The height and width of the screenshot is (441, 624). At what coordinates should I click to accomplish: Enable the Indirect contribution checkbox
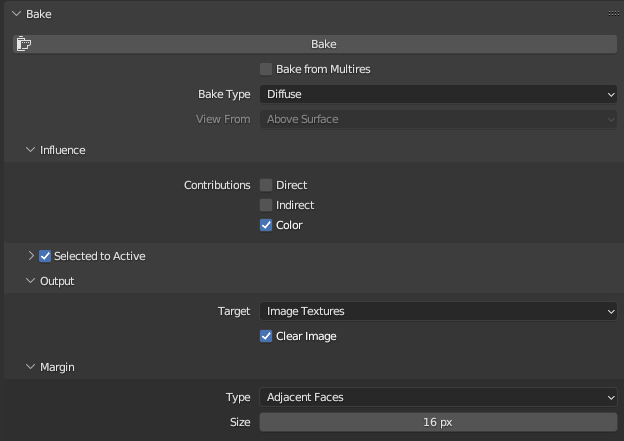pos(266,205)
